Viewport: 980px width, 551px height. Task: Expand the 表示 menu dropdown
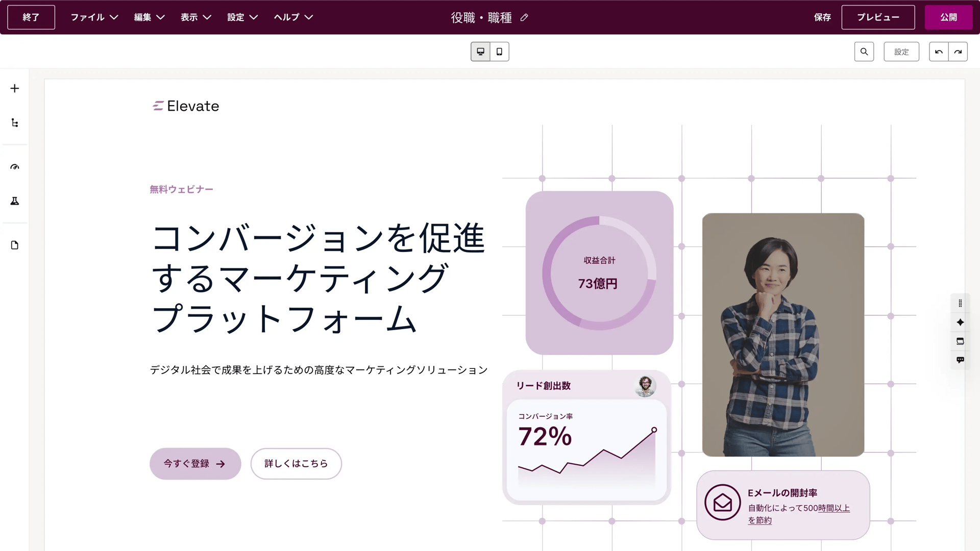(195, 17)
